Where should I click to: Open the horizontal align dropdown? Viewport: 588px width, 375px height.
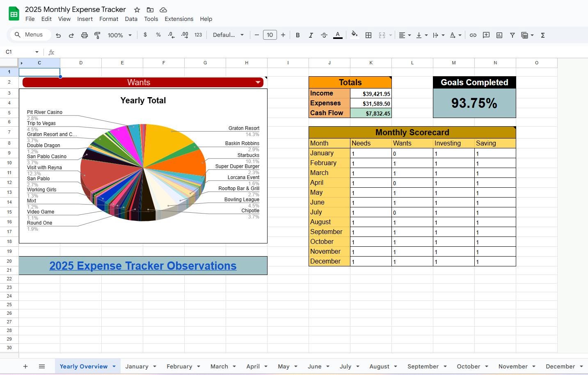tap(405, 35)
